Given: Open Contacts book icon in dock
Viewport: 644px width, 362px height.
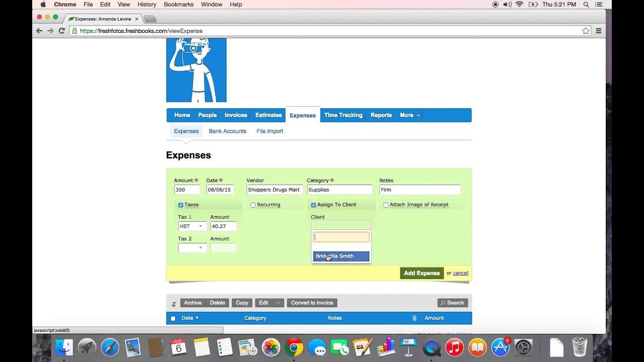Looking at the screenshot, I should point(156,347).
